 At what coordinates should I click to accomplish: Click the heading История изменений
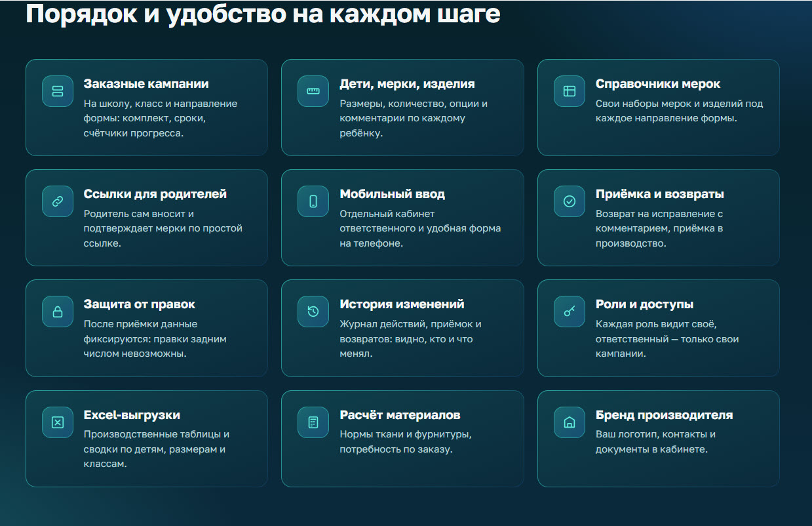click(402, 304)
